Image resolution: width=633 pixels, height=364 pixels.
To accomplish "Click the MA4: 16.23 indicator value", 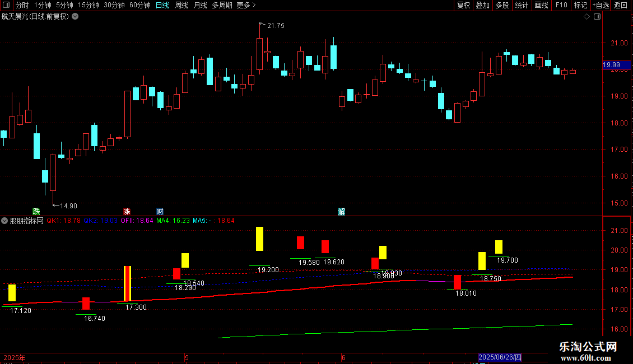I will (173, 221).
